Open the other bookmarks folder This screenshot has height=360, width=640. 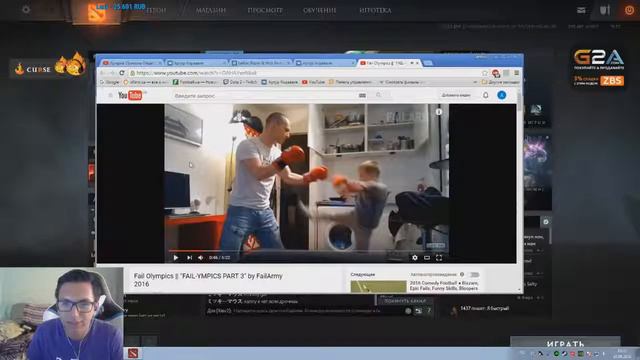(x=500, y=82)
